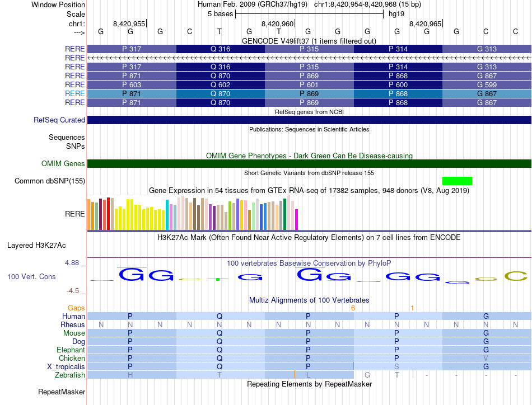The image size is (532, 405).
Task: Select codon G 599 in the RERE transcript
Action: [487, 84]
